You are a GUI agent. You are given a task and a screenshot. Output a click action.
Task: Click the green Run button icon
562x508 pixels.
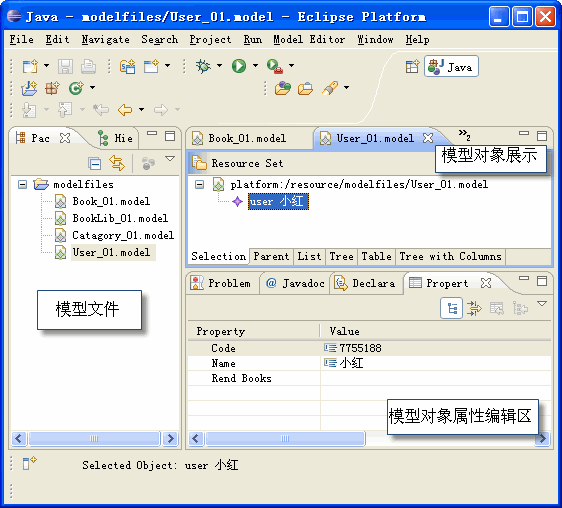239,66
